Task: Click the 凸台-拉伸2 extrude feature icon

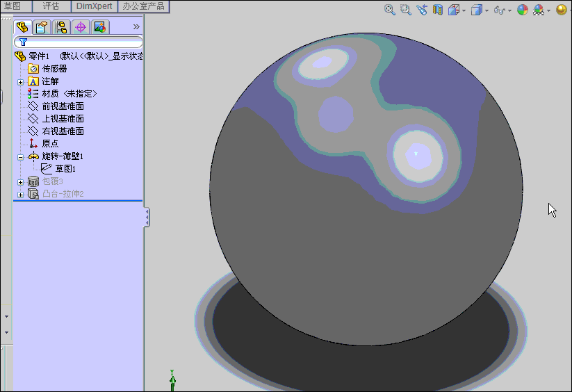Action: (33, 194)
